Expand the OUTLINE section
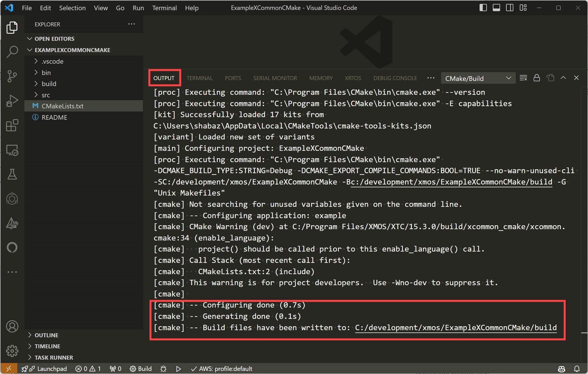This screenshot has height=374, width=588. tap(84, 335)
